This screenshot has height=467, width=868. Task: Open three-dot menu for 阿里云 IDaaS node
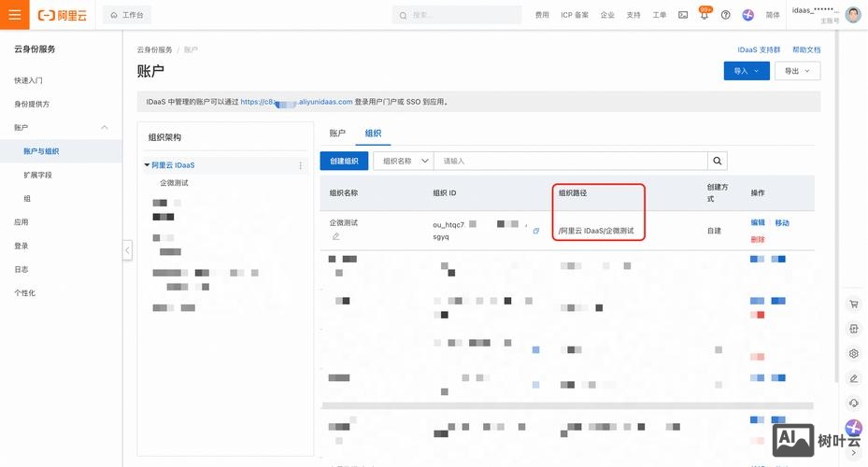pos(300,165)
